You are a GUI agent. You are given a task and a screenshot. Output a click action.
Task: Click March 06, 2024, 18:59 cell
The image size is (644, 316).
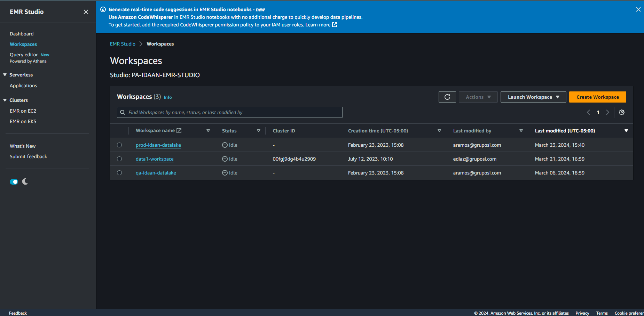[560, 173]
